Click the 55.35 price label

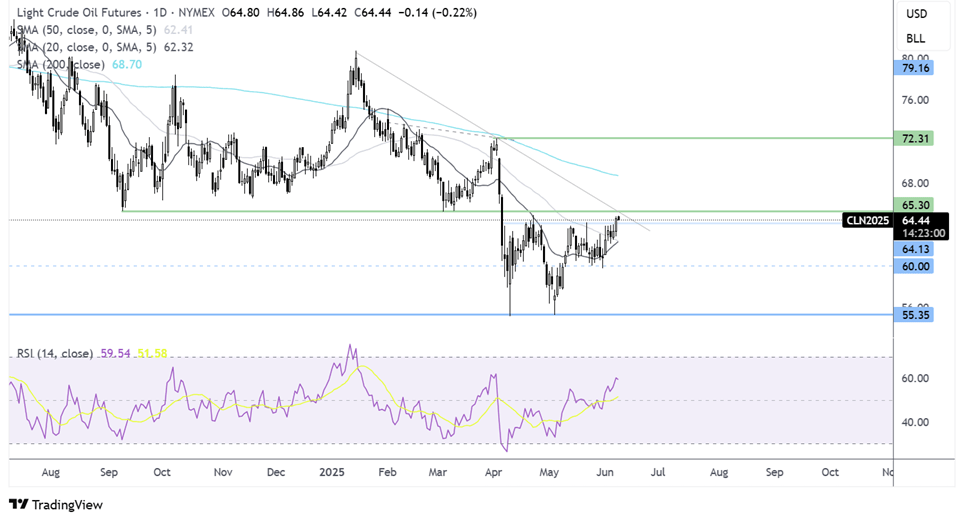[x=913, y=315]
